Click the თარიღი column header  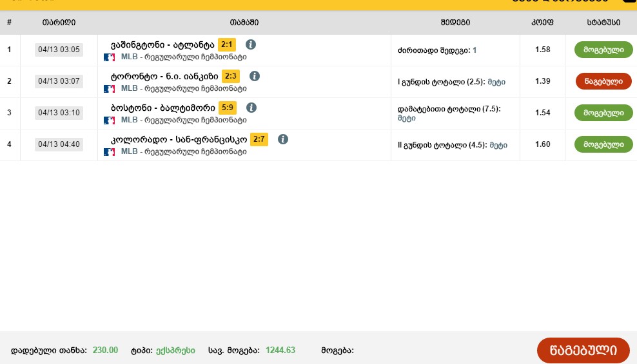(59, 23)
